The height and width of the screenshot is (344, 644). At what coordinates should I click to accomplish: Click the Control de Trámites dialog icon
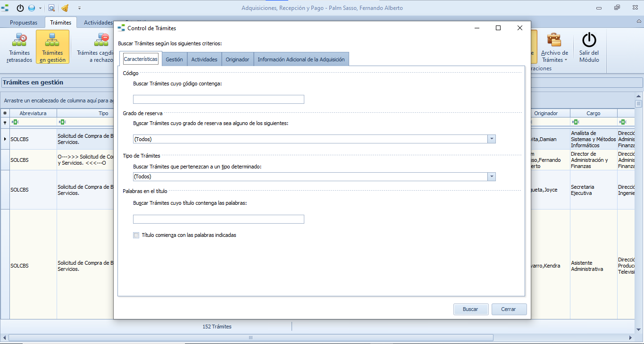[121, 28]
